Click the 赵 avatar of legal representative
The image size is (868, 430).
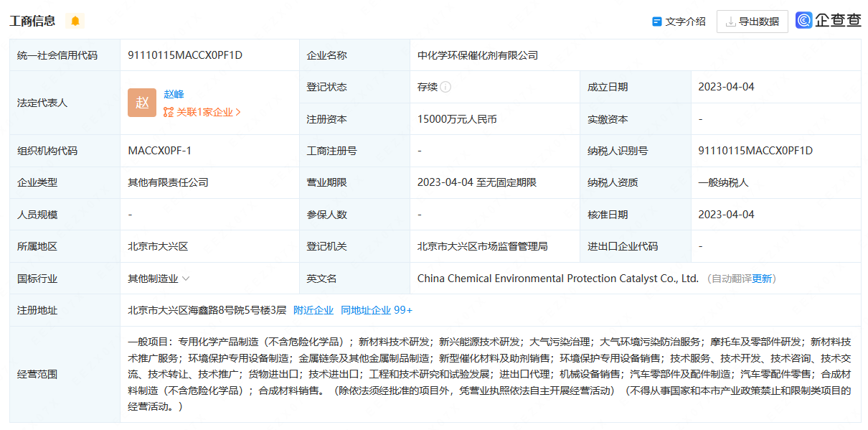click(142, 103)
